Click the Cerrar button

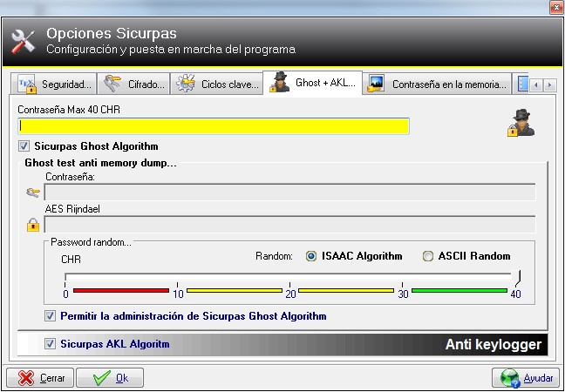tap(40, 378)
